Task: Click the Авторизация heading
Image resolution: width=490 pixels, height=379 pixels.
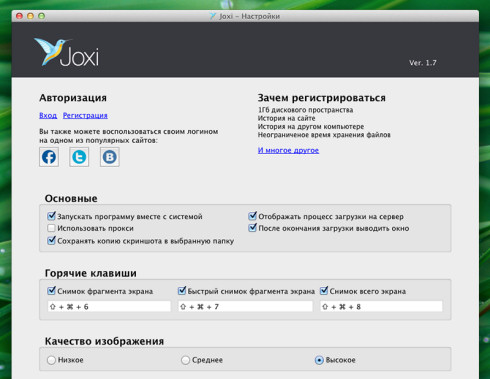Action: (73, 98)
